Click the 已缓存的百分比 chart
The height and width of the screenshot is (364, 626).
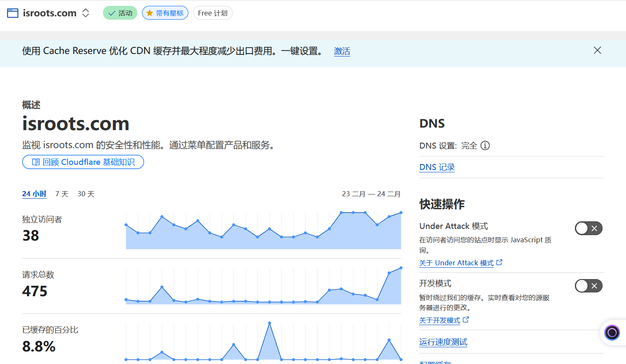(x=263, y=341)
